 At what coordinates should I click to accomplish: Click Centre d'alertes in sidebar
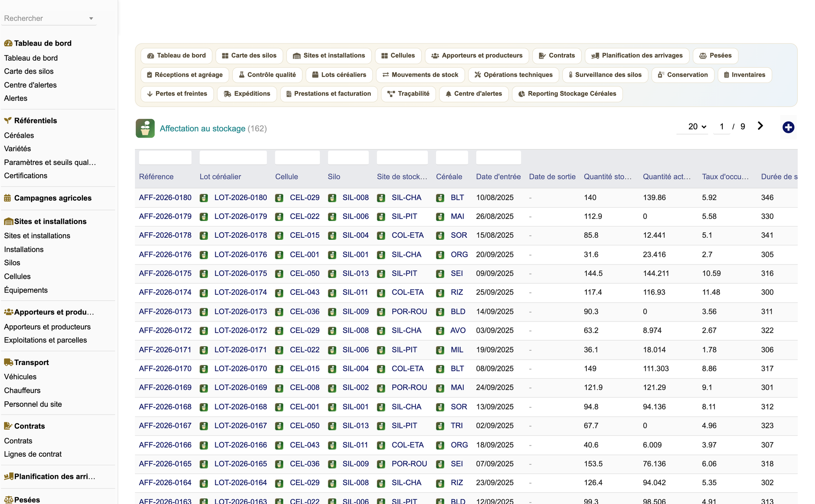click(30, 85)
